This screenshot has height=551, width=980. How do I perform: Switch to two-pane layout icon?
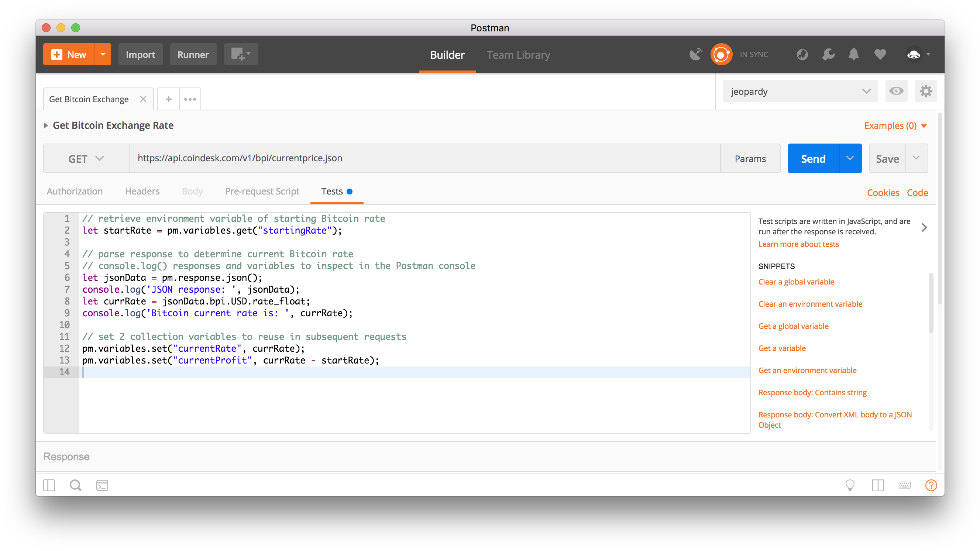tap(878, 485)
